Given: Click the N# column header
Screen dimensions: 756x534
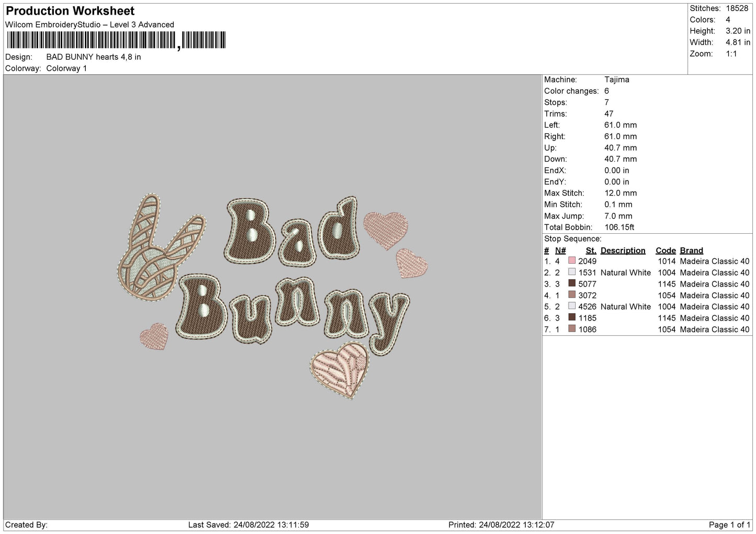Looking at the screenshot, I should [560, 251].
